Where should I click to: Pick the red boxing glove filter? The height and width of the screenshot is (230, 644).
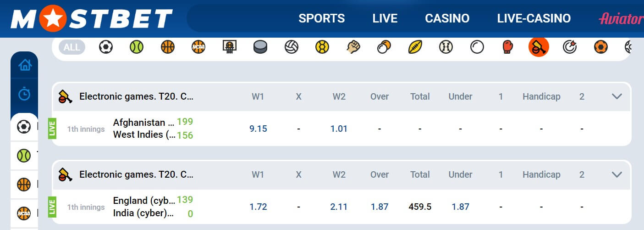(x=508, y=47)
